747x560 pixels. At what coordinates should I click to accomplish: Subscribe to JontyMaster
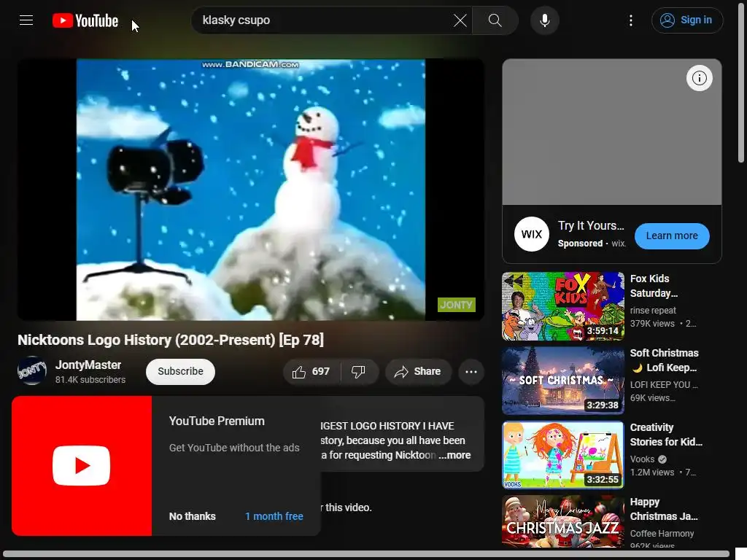pos(180,371)
